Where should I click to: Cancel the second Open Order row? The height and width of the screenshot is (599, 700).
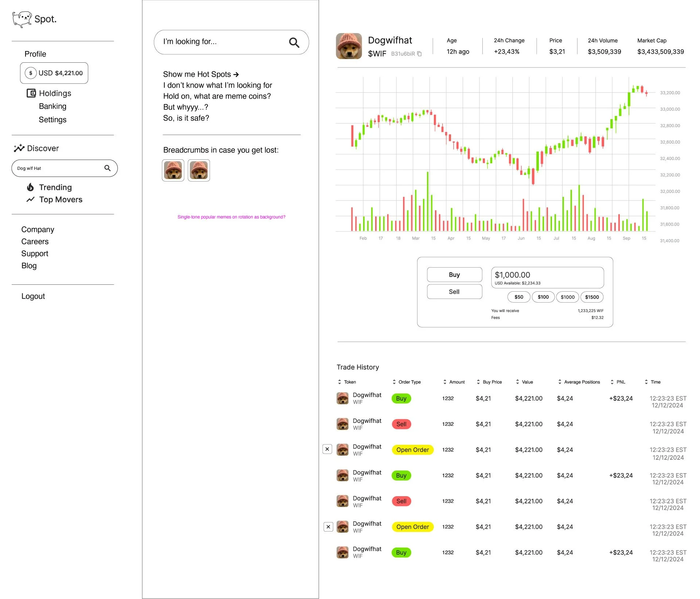(328, 526)
